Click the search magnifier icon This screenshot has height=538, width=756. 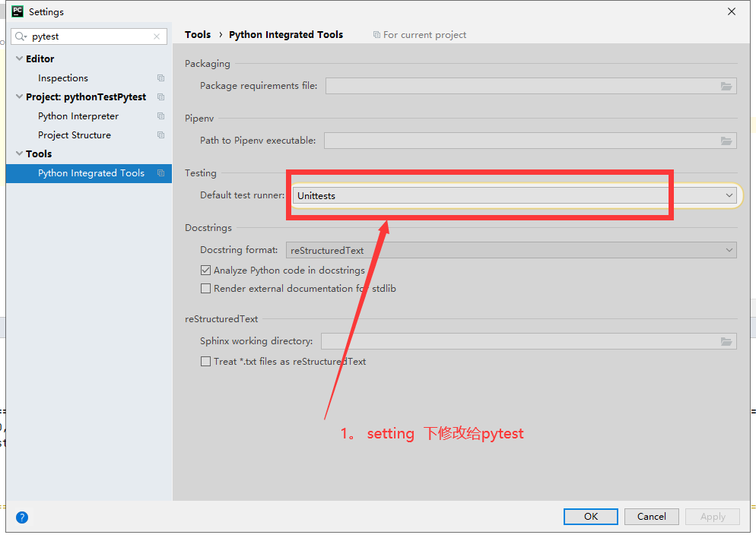pyautogui.click(x=21, y=36)
